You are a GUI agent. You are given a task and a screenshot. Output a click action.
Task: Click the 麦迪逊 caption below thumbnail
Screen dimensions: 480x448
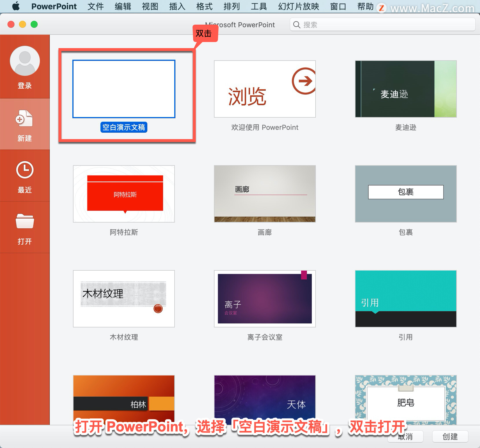pos(406,128)
